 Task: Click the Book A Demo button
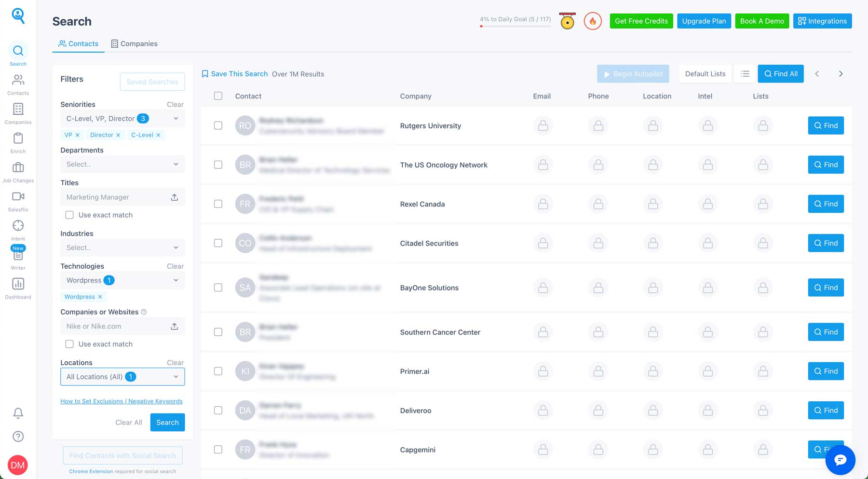pos(762,21)
